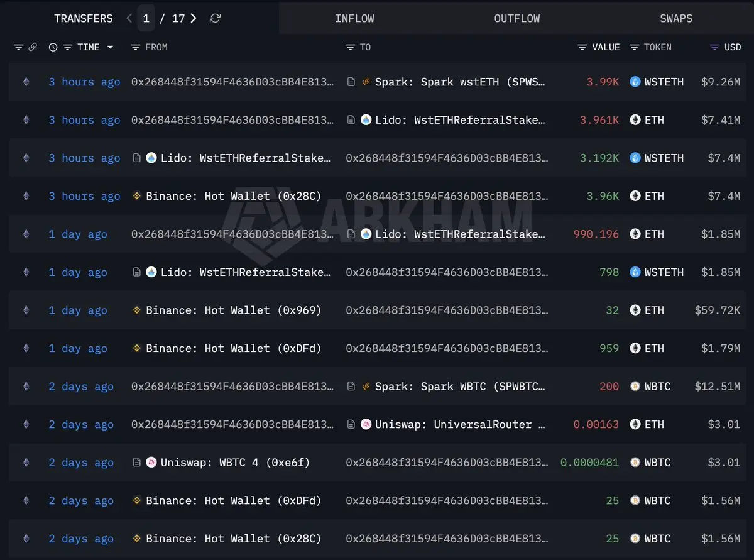Click Ethereum chain icon on $9.26M row

[x=26, y=82]
